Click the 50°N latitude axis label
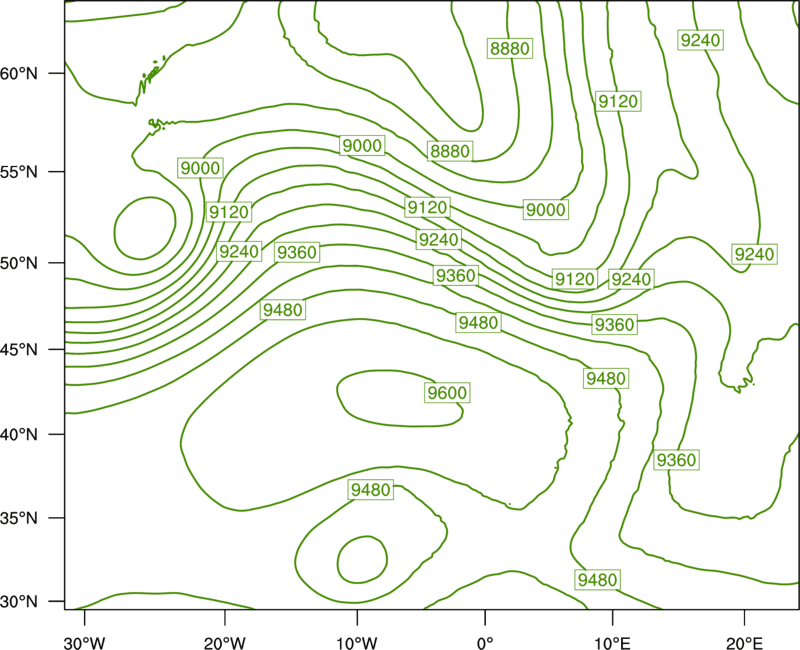 [x=19, y=263]
